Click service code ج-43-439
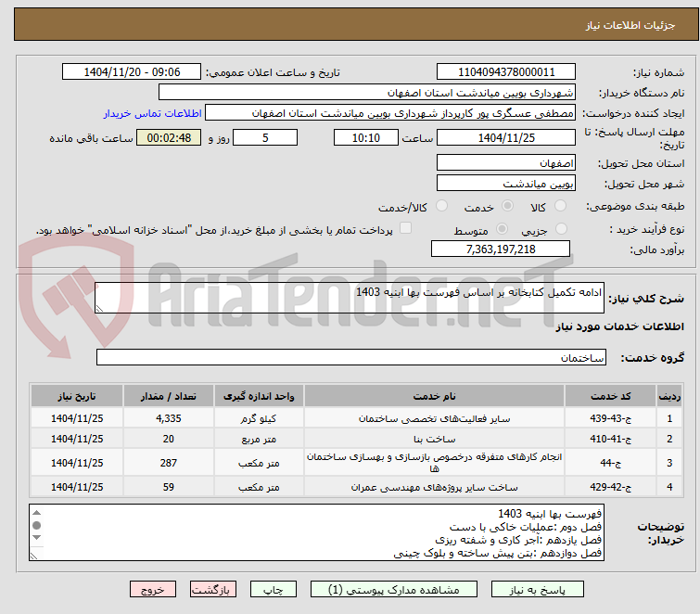 (x=610, y=418)
